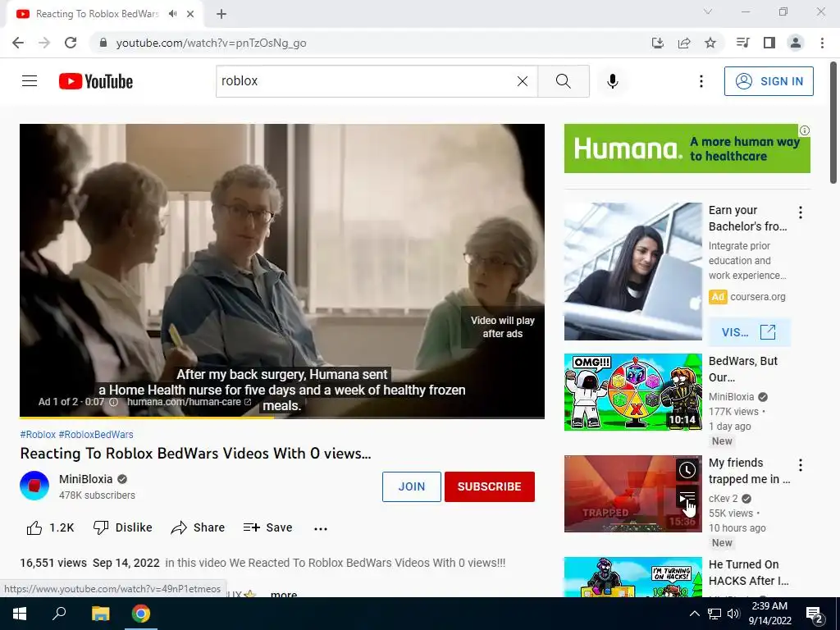
Task: Click the #RobloxBedWars hashtag
Action: [96, 435]
